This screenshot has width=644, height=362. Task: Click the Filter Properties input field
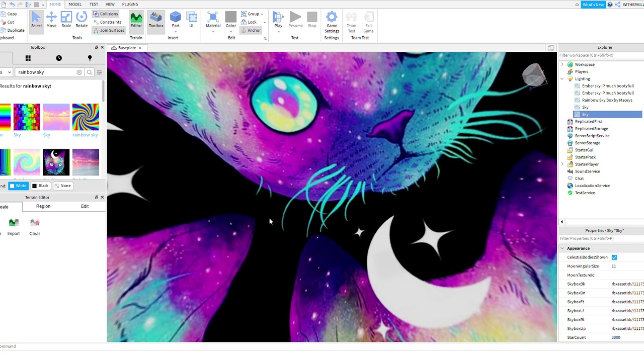(601, 238)
